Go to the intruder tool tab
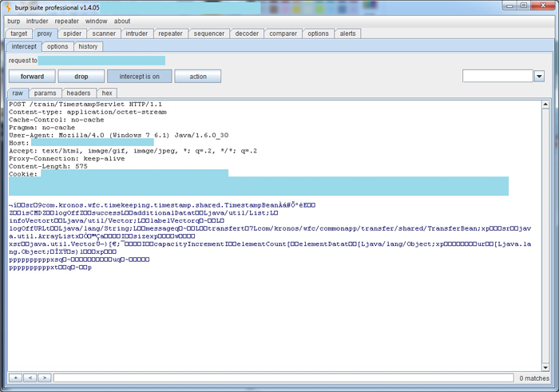The height and width of the screenshot is (392, 559). (137, 34)
